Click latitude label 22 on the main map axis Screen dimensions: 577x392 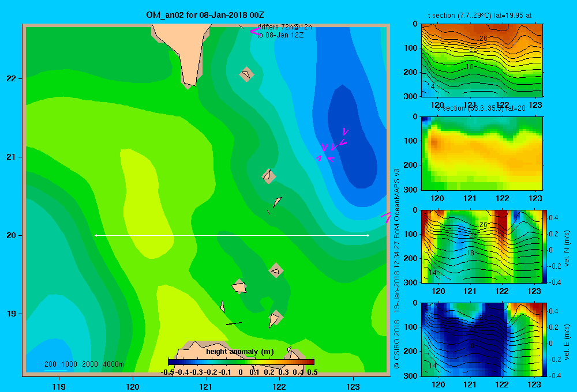(x=12, y=78)
